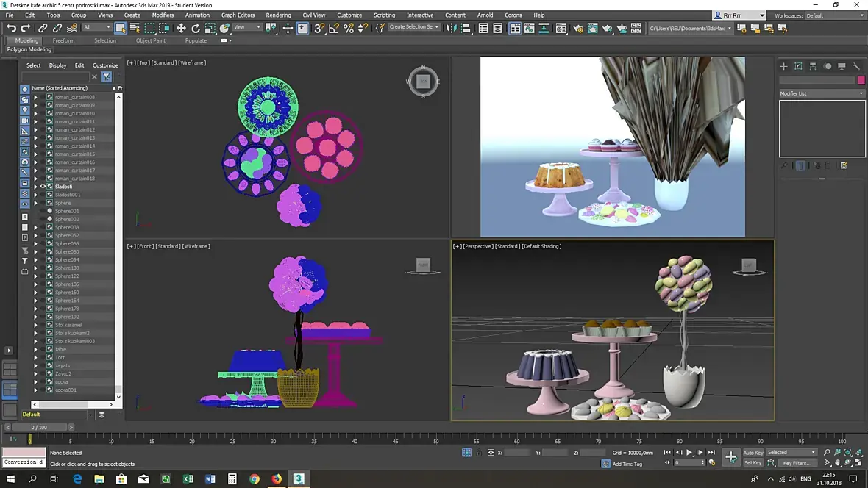The image size is (868, 488).
Task: Expand the roman_curtain012 tree item
Action: (35, 130)
